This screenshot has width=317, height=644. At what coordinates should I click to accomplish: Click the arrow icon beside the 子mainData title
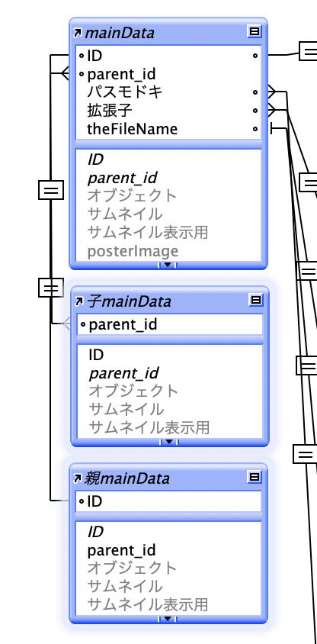tap(78, 302)
